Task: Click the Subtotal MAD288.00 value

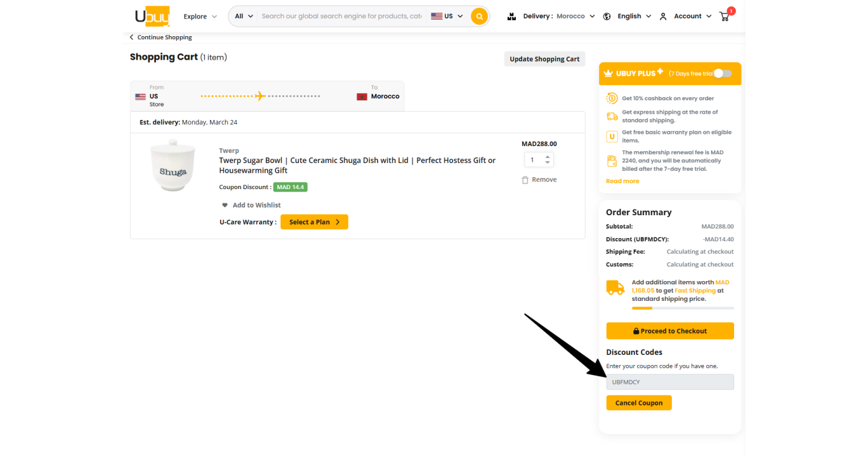Action: [717, 227]
